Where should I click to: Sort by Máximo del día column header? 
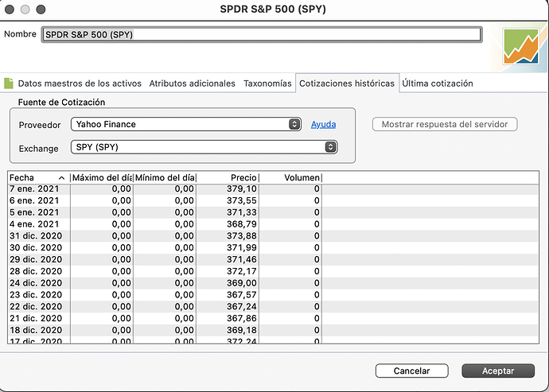[102, 178]
